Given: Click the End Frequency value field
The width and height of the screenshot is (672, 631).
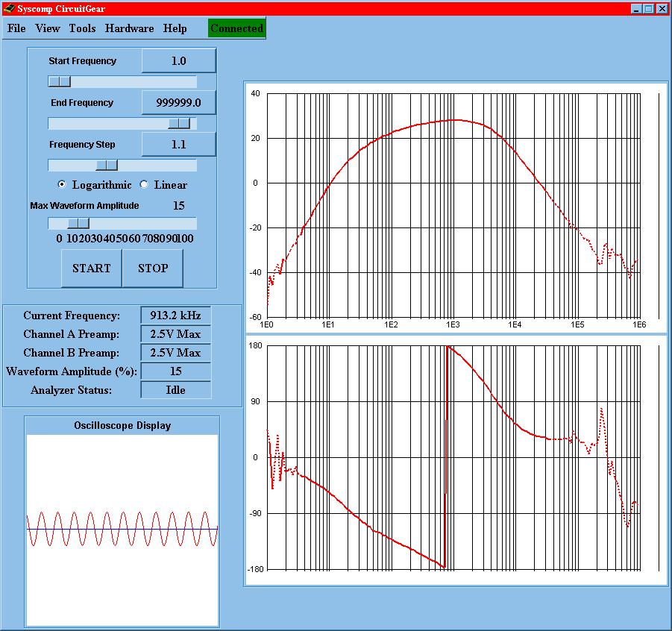Looking at the screenshot, I should pyautogui.click(x=178, y=103).
